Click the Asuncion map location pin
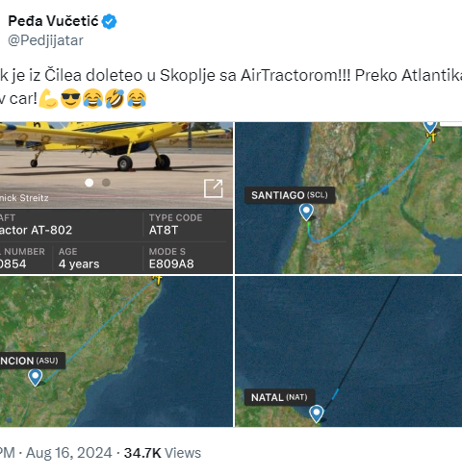The width and height of the screenshot is (462, 476). (x=35, y=377)
